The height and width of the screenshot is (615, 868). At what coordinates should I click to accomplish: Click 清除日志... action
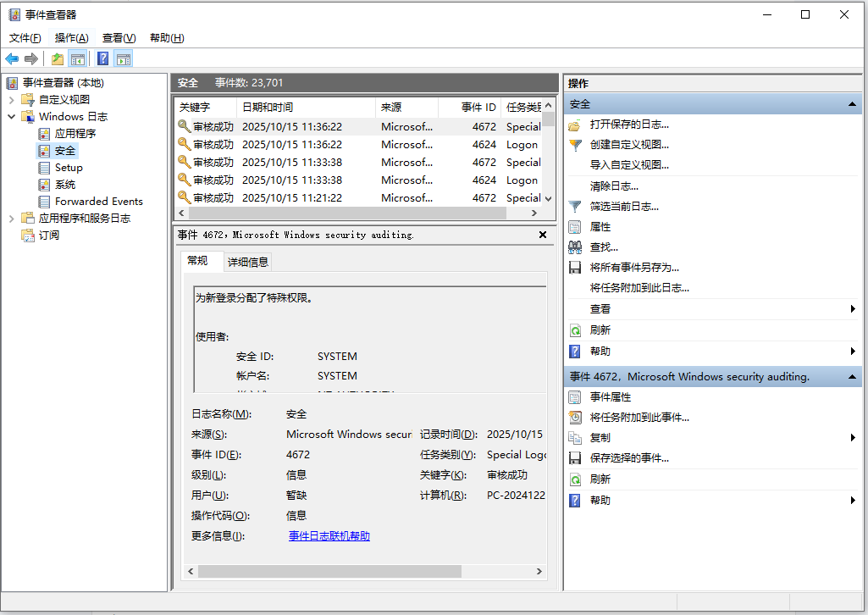pyautogui.click(x=614, y=186)
